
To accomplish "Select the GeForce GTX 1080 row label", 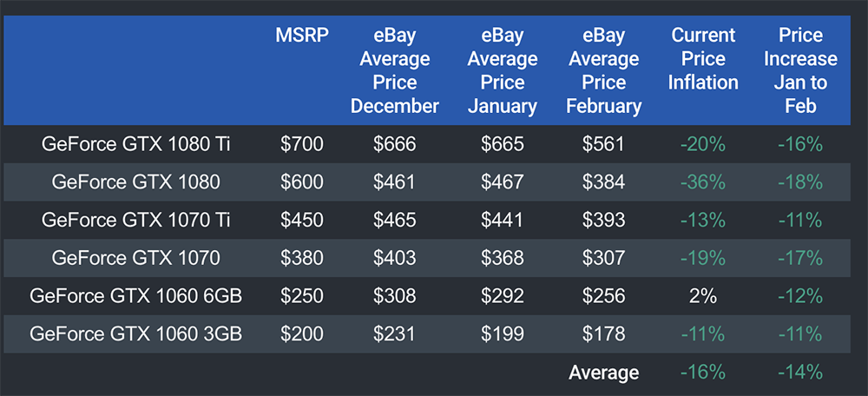I will click(x=135, y=182).
